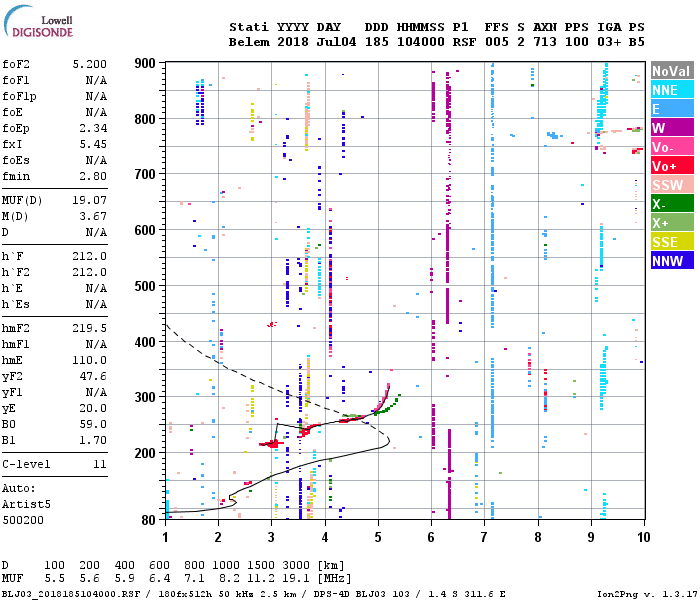This screenshot has width=700, height=600.
Task: Click the yF2 value 47.6
Action: pos(93,376)
